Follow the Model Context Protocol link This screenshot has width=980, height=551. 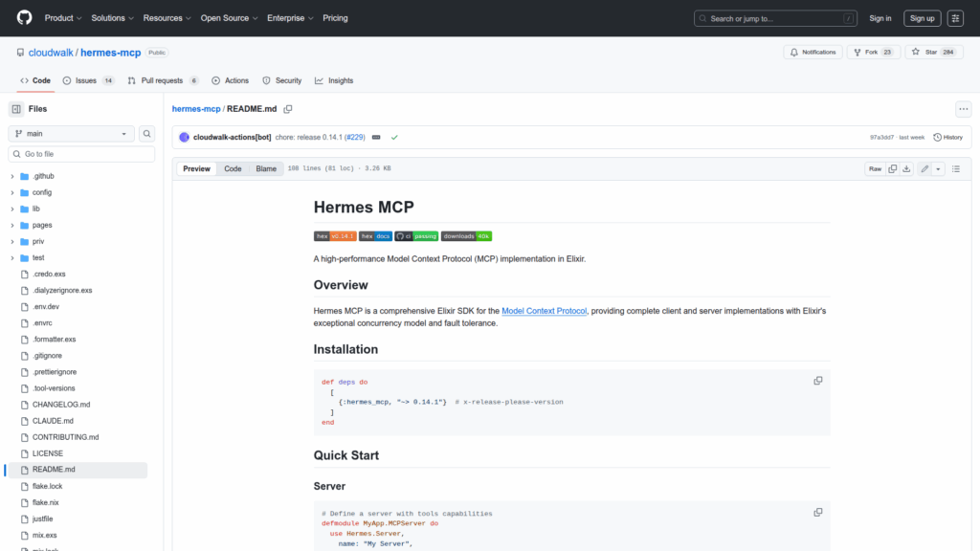click(544, 311)
